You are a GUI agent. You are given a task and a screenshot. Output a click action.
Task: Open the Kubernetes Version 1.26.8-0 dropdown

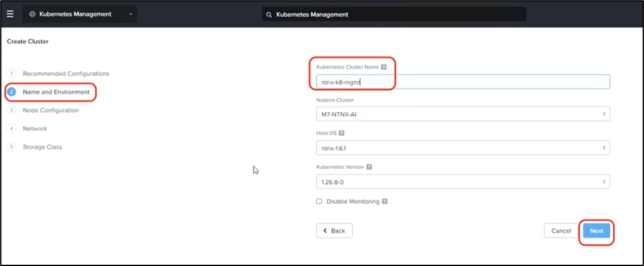pyautogui.click(x=463, y=182)
